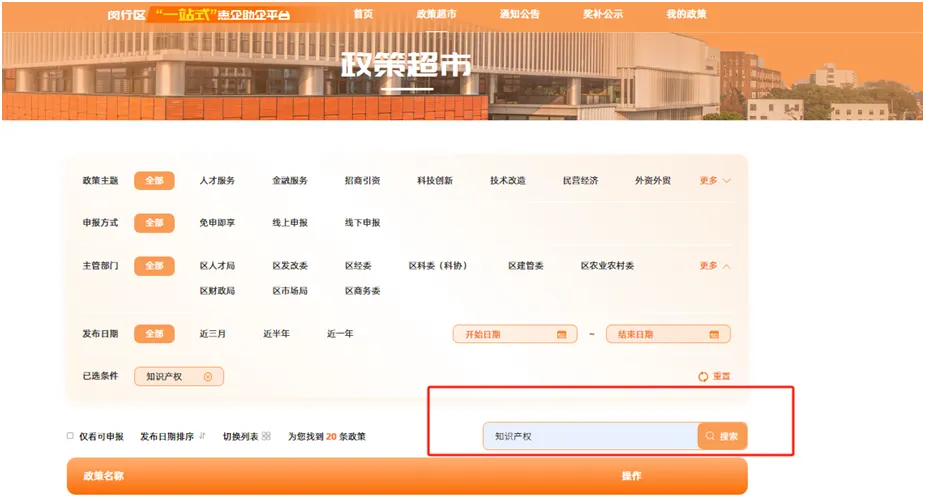Remove the 知识产权 selected condition tag
The height and width of the screenshot is (500, 925).
pyautogui.click(x=208, y=377)
